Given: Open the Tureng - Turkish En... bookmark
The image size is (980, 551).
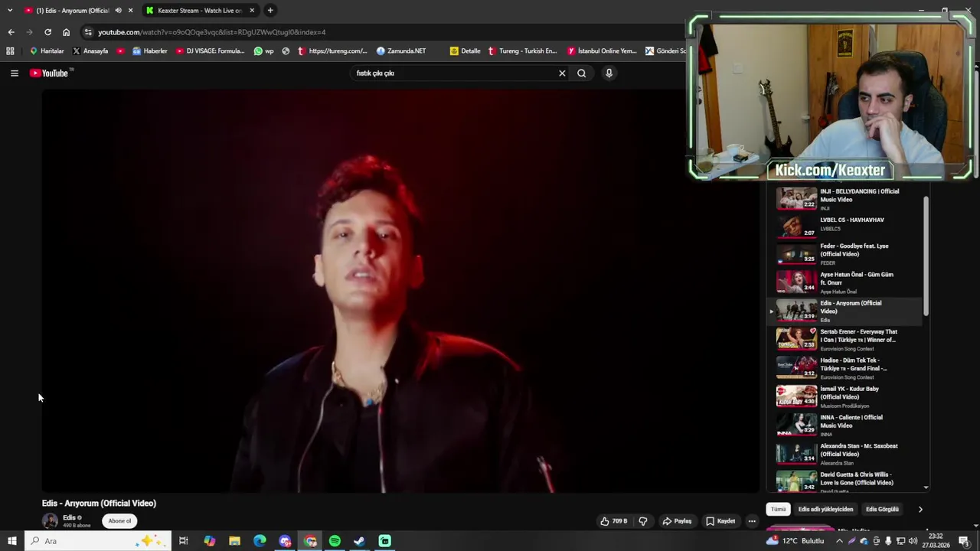Looking at the screenshot, I should (523, 51).
